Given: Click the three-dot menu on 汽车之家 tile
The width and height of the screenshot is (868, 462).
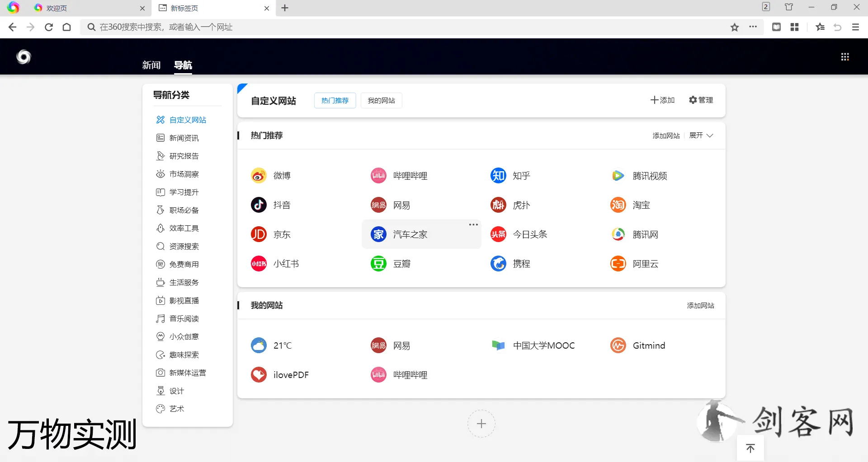Looking at the screenshot, I should 473,224.
